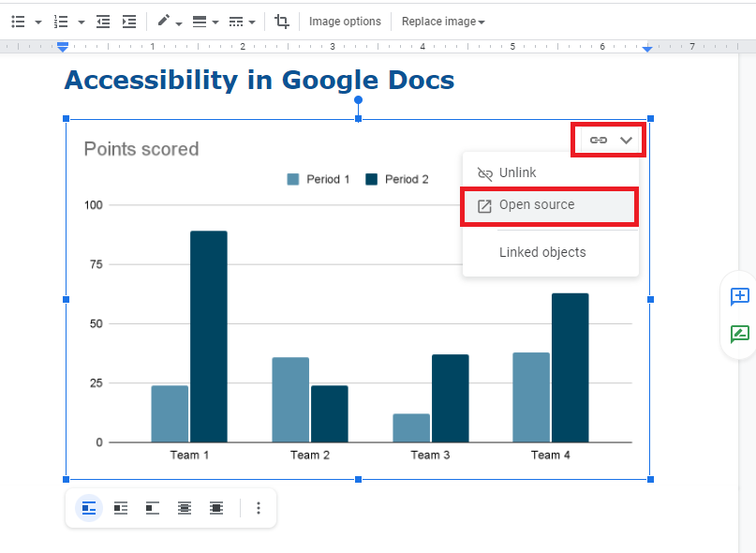Select Break text image layout
Screen dimensions: 756x553
click(x=153, y=508)
